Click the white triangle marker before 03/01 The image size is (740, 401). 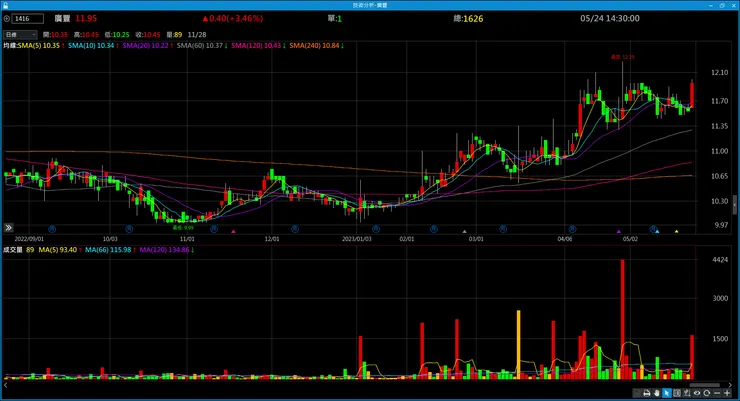pyautogui.click(x=464, y=231)
